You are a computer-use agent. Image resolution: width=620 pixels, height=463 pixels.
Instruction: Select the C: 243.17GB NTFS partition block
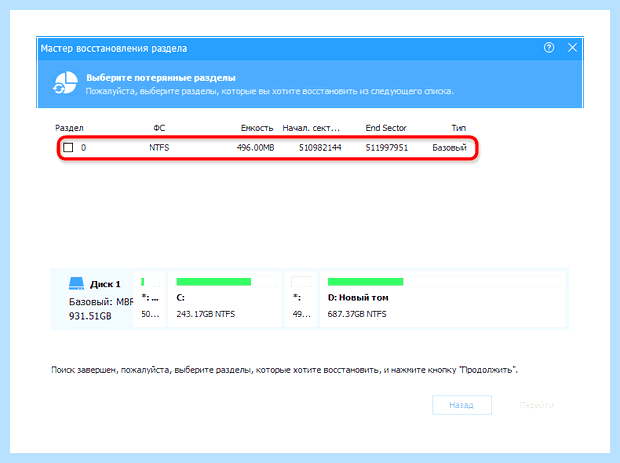225,299
